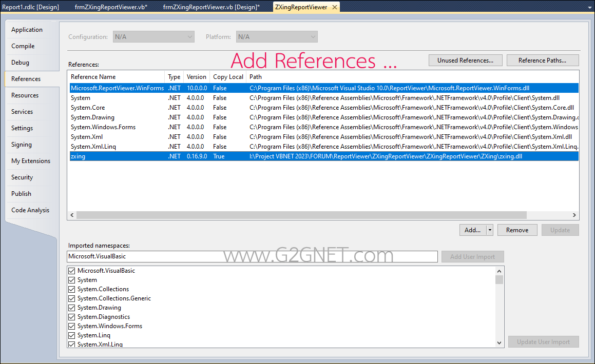Uncheck the System.Linq namespace checkbox

pos(71,335)
